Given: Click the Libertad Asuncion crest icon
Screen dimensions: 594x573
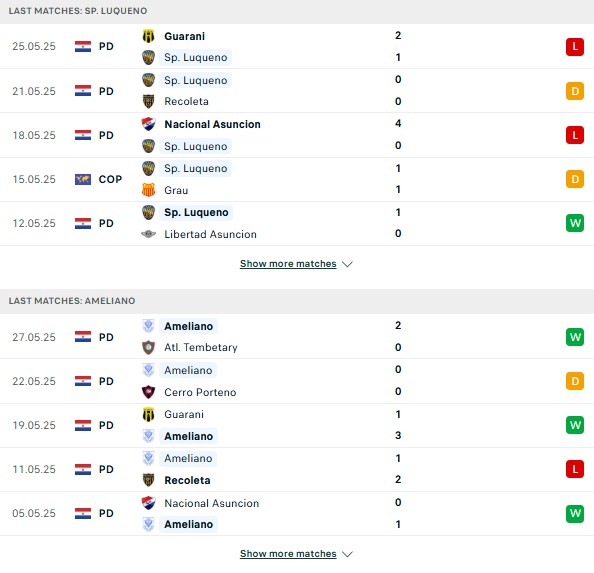Looking at the screenshot, I should point(148,234).
